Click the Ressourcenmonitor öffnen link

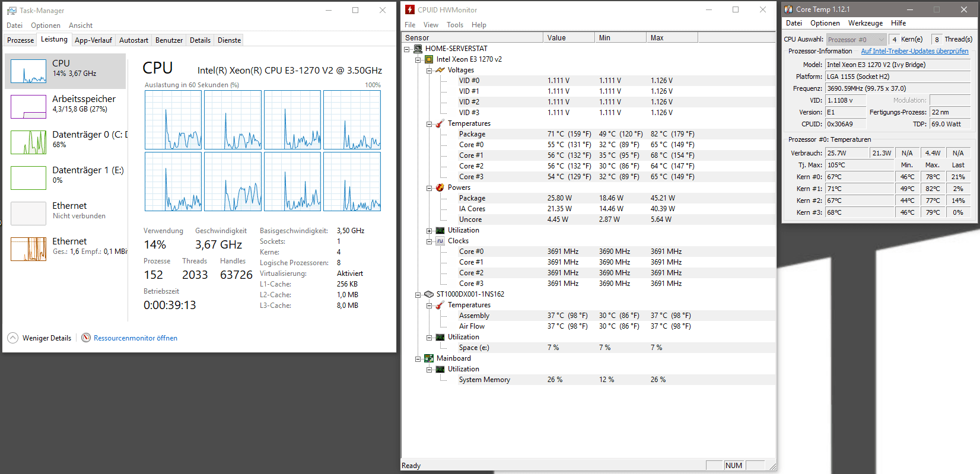click(x=135, y=338)
